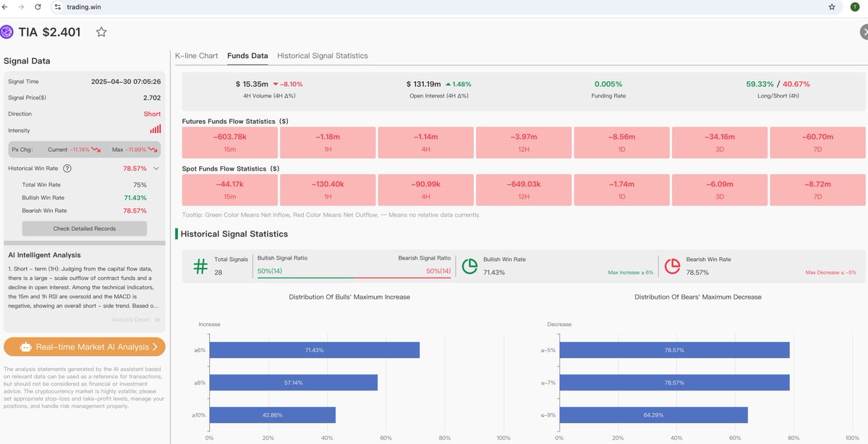
Task: Click the 0.005% Funding Rate value
Action: click(x=609, y=84)
